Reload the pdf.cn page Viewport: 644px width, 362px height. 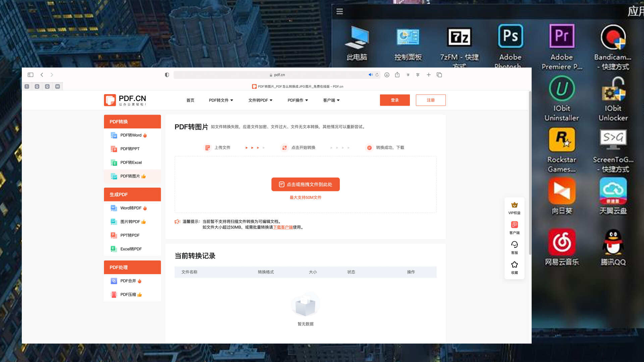tap(377, 75)
